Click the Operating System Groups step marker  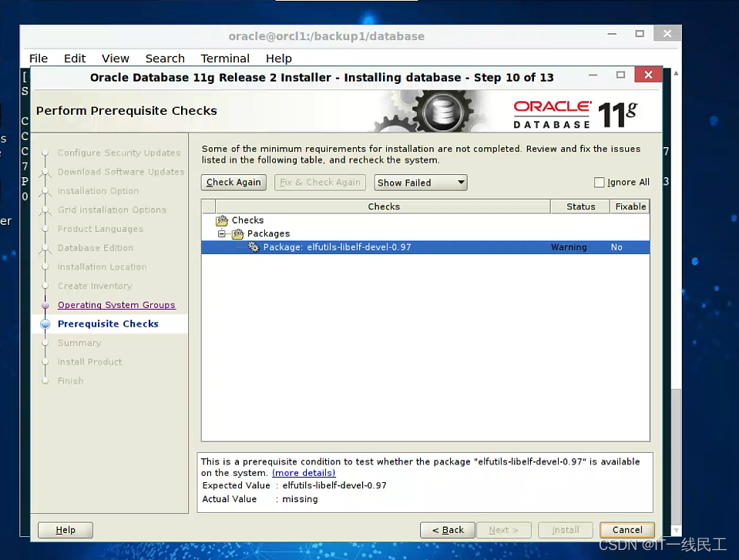point(45,305)
